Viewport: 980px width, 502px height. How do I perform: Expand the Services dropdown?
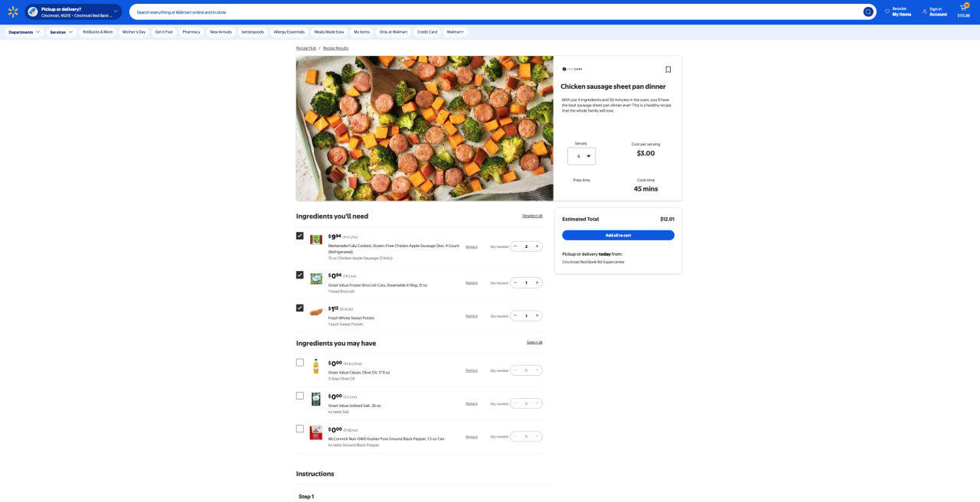[61, 32]
